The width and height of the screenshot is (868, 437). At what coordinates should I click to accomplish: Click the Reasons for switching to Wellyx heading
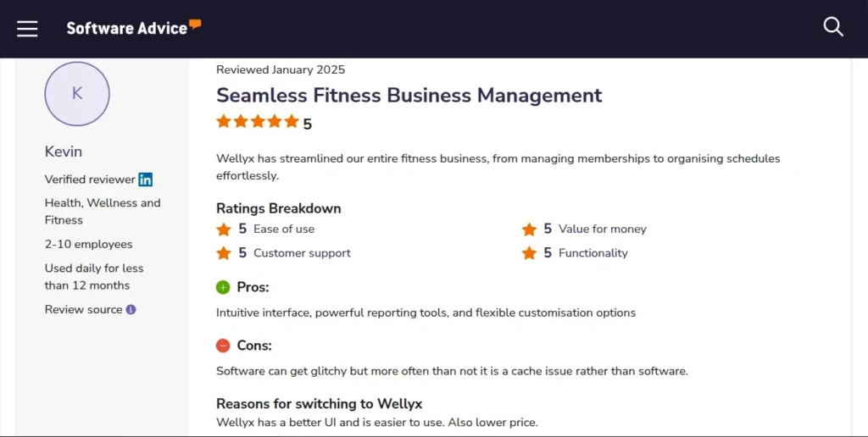(x=319, y=404)
